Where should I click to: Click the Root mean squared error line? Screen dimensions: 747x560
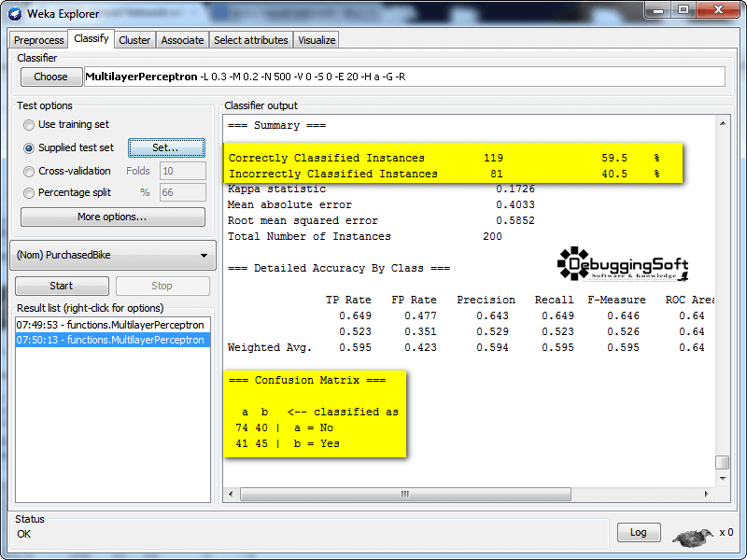point(381,221)
